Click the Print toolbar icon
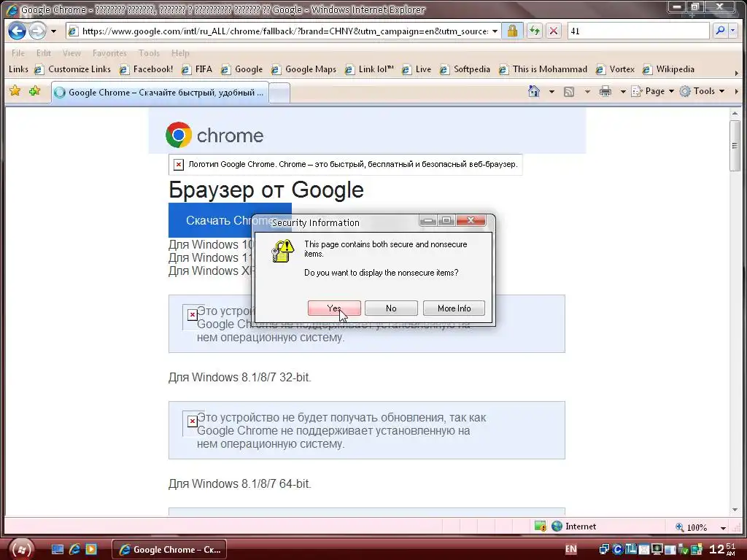747x560 pixels. (605, 91)
